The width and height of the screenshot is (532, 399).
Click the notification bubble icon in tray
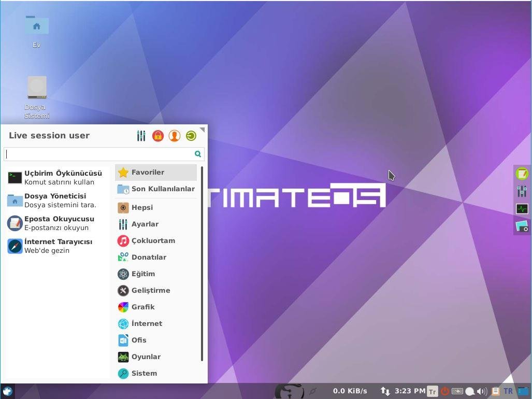coord(469,392)
